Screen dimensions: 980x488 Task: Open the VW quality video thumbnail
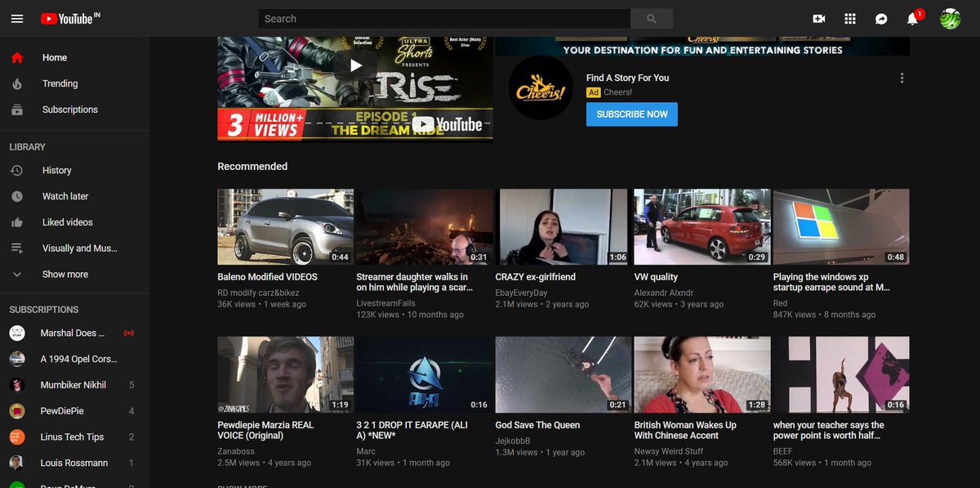(x=702, y=227)
